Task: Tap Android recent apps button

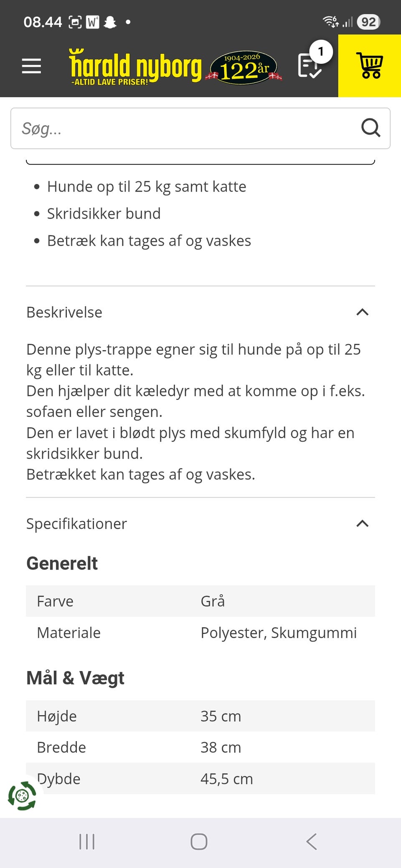Action: coord(87,841)
